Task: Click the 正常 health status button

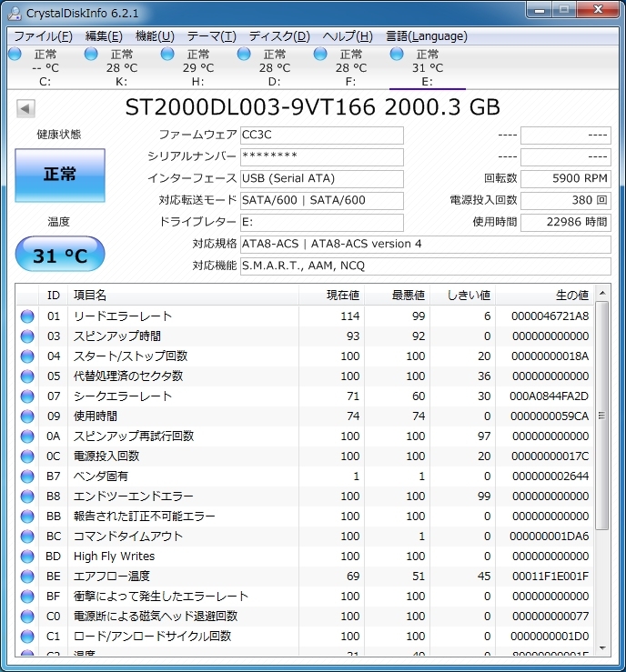Action: point(60,176)
